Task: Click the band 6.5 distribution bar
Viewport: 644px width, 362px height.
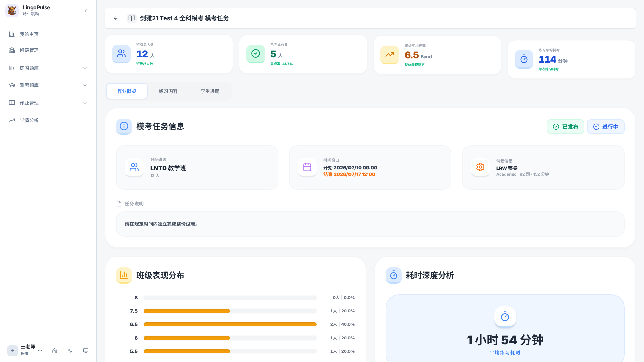Action: tap(230, 324)
